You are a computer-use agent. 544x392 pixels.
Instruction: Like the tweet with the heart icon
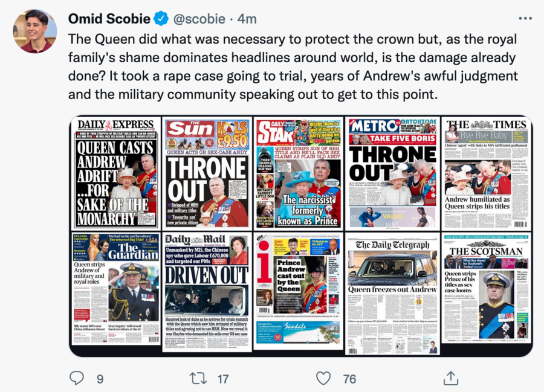pyautogui.click(x=323, y=378)
